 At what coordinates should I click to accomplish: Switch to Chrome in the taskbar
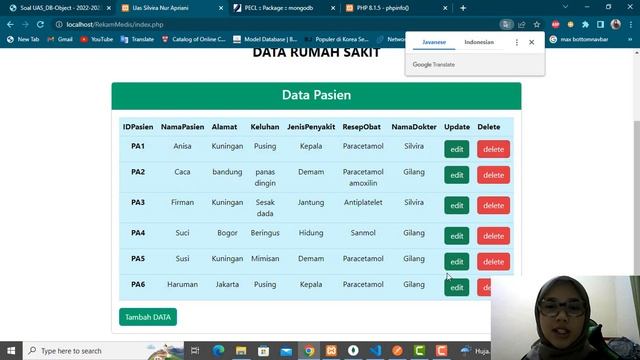pos(309,351)
